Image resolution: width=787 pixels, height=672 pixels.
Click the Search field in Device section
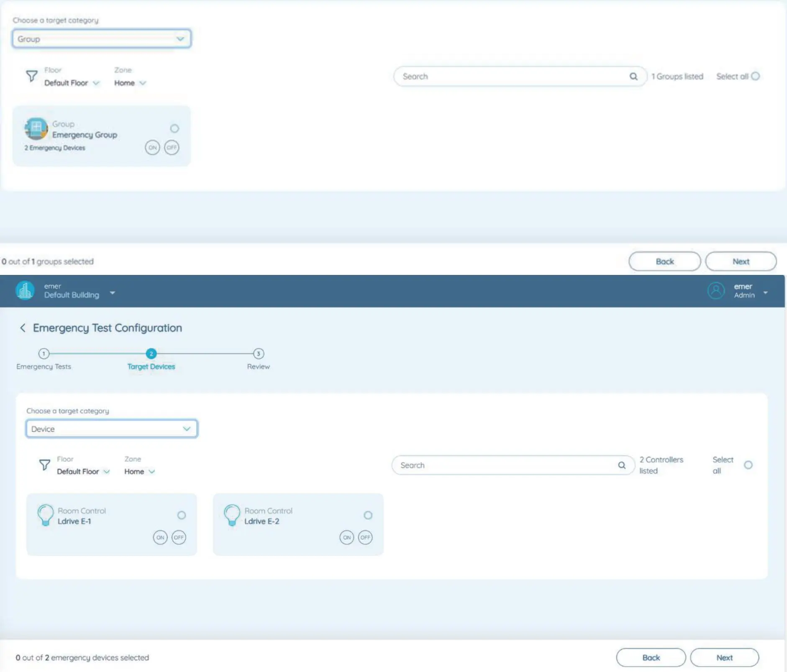(506, 465)
